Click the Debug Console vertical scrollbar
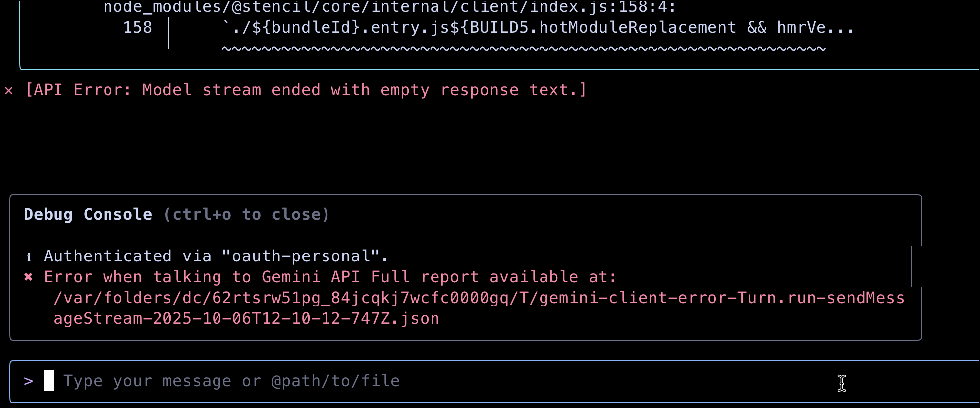Screen dimensions: 980x408 912,266
